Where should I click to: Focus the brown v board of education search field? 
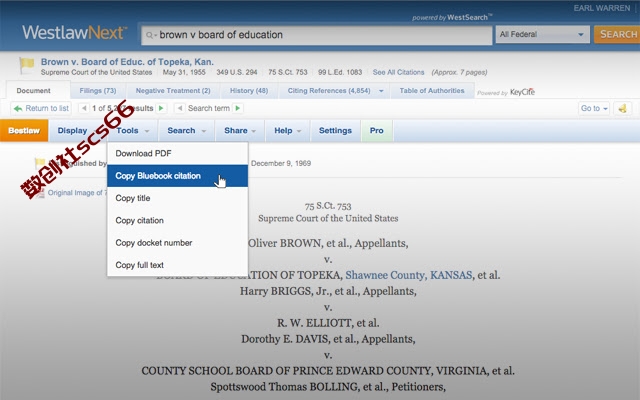pyautogui.click(x=316, y=35)
